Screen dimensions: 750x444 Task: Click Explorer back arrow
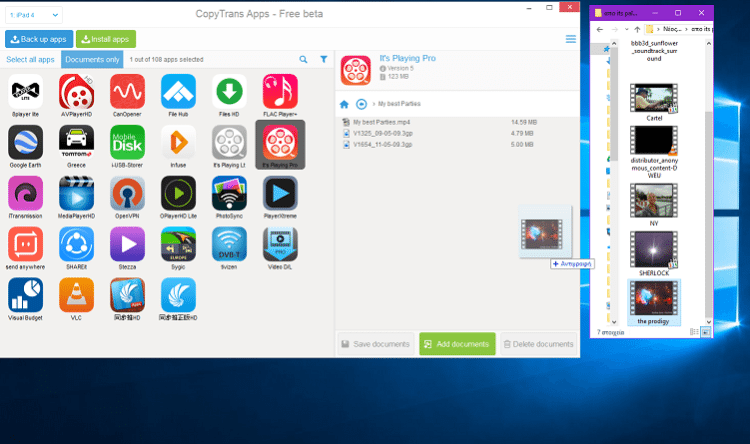600,29
